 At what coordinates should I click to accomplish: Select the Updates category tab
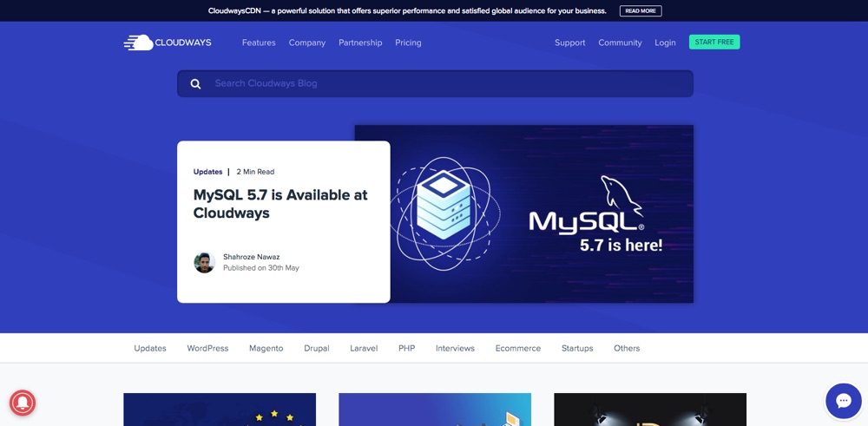tap(150, 348)
